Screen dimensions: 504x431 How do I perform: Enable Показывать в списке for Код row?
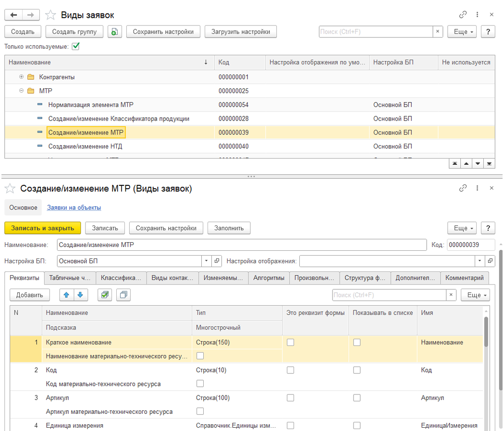(356, 370)
